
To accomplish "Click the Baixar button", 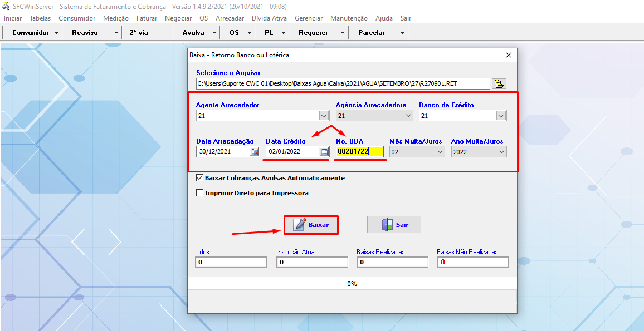I will [x=311, y=225].
